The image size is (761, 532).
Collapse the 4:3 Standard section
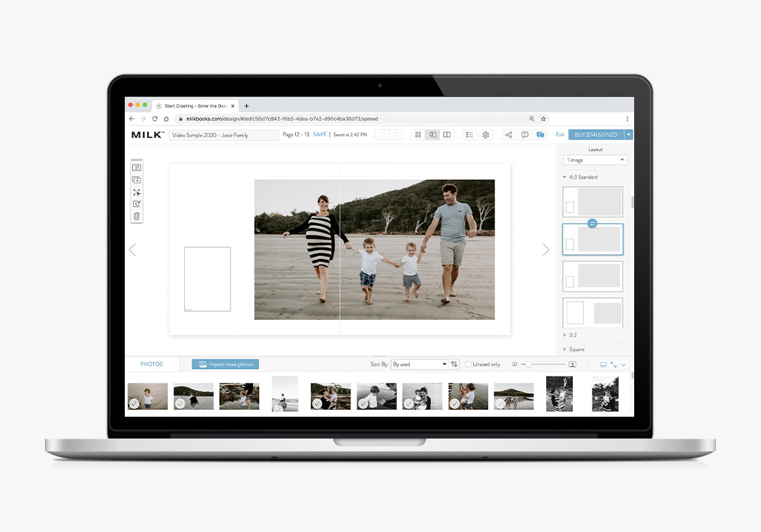pos(565,177)
